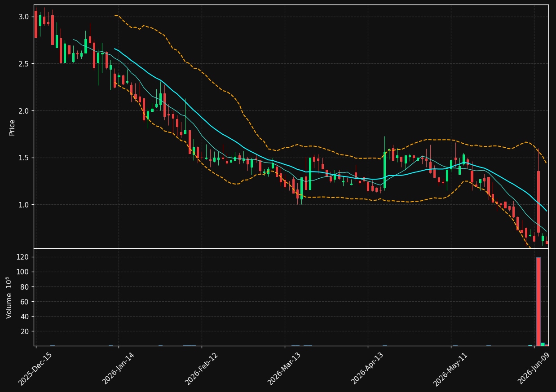The height and width of the screenshot is (392, 556).
Task: Click the 2026-Apr-13 date label
Action: pyautogui.click(x=368, y=369)
